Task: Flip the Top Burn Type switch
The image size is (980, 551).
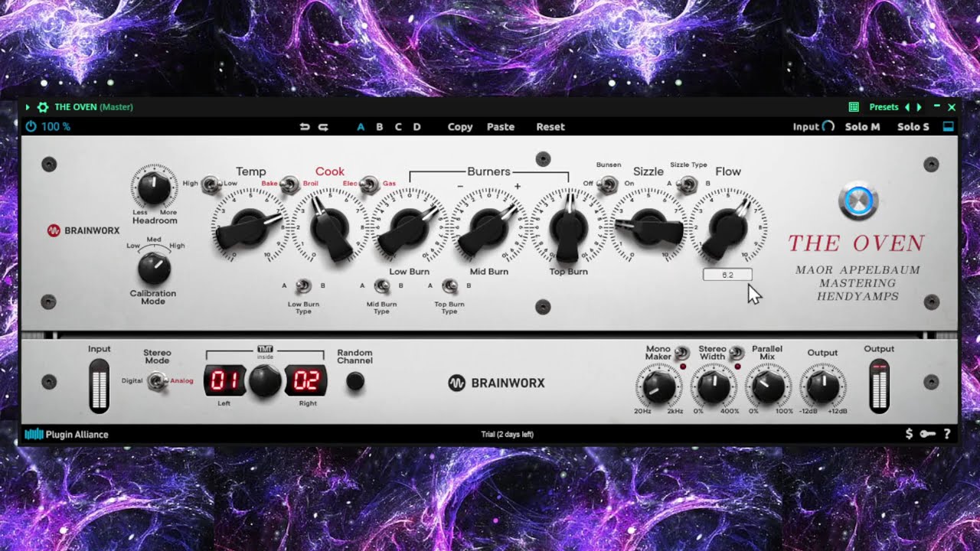Action: (x=449, y=286)
